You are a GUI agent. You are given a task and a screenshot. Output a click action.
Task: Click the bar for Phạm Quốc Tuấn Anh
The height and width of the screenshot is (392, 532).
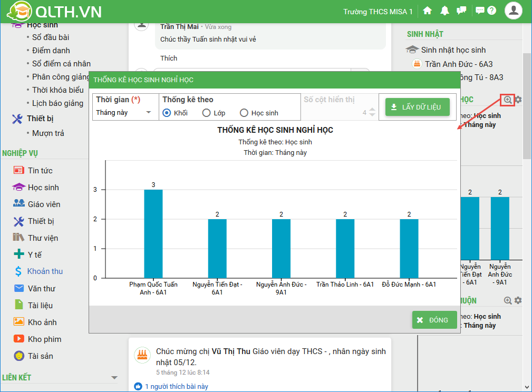tap(153, 233)
